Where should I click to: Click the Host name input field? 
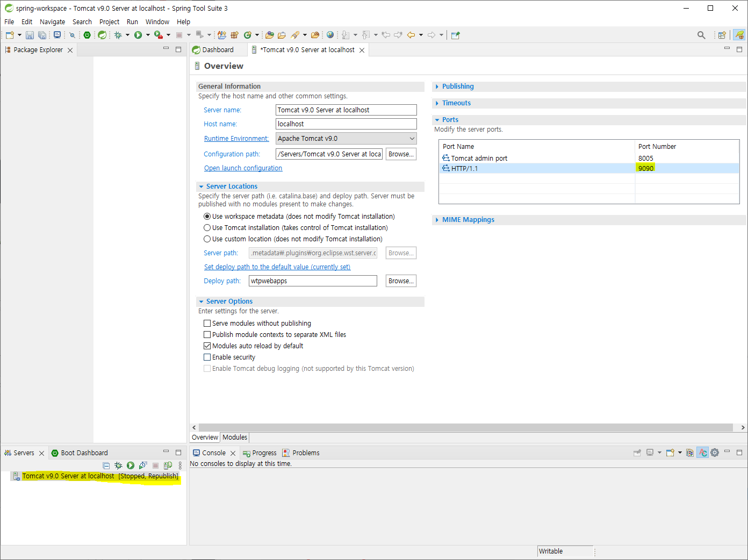point(346,124)
